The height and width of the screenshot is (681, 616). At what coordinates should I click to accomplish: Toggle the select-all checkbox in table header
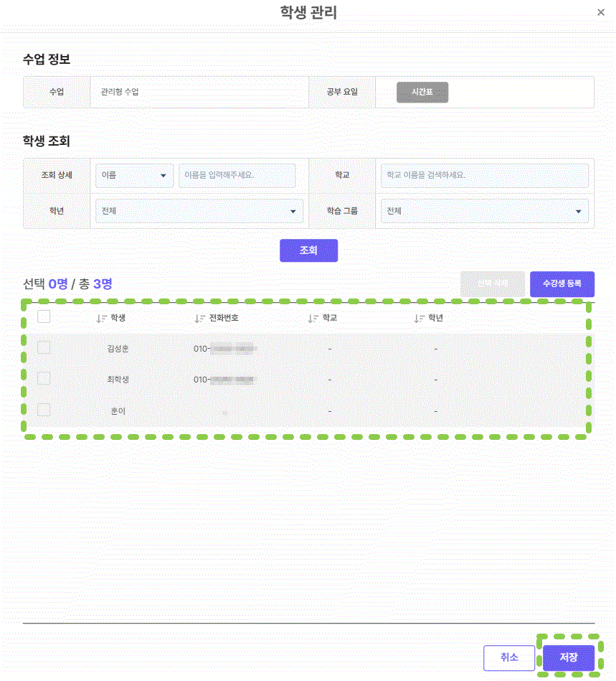pos(44,316)
